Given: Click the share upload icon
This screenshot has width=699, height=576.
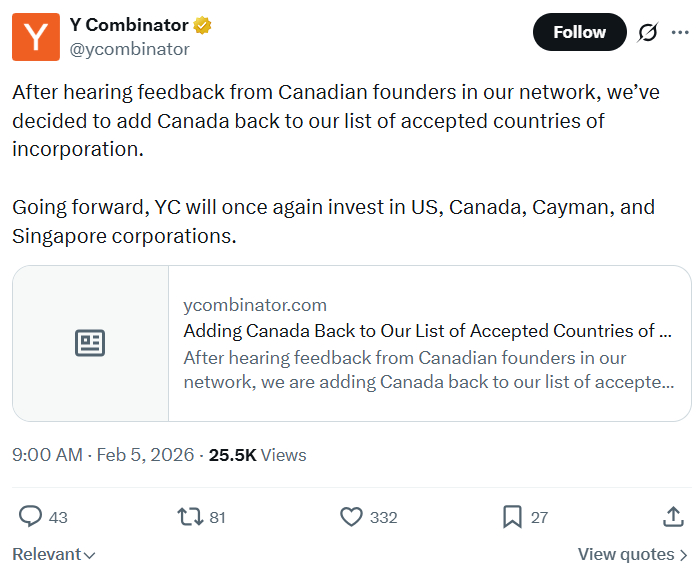Looking at the screenshot, I should pos(673,516).
